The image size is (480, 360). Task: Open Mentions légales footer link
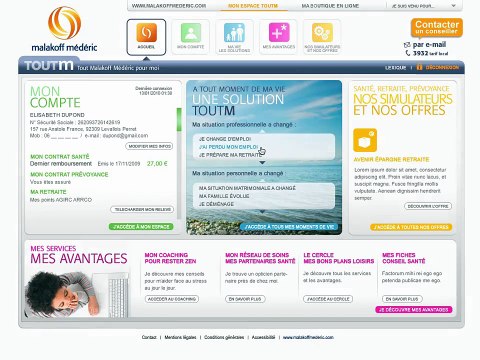pos(180,337)
